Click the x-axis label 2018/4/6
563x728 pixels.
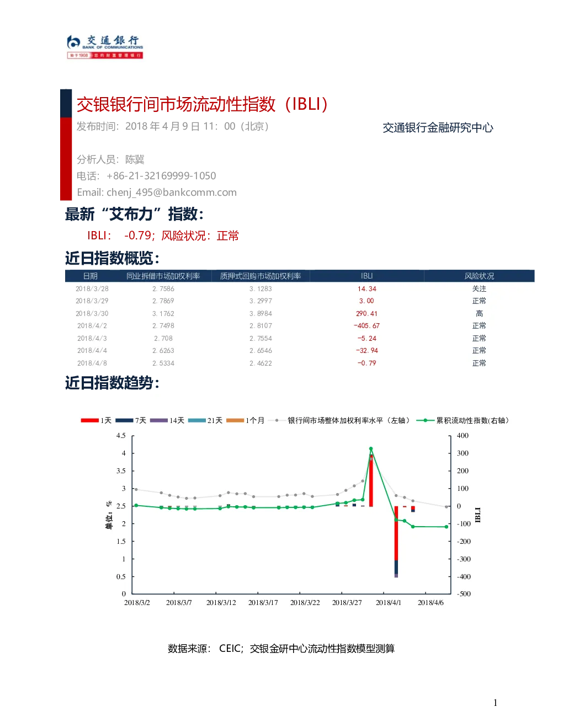[x=431, y=603]
